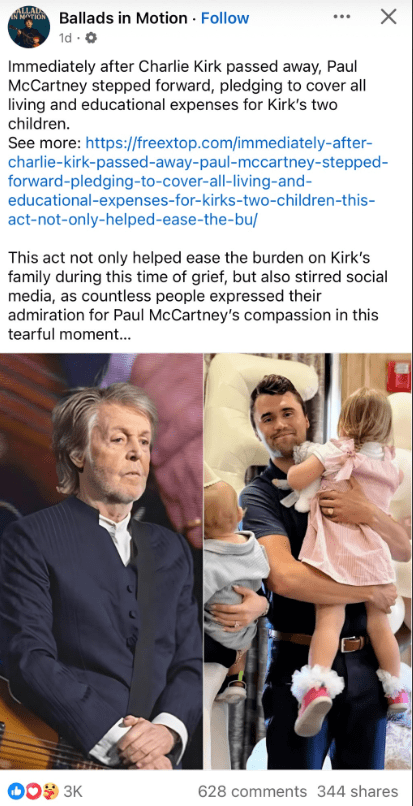This screenshot has height=806, width=413.
Task: Click the paragraph mentioning McCartney's compassion
Action: [x=198, y=296]
